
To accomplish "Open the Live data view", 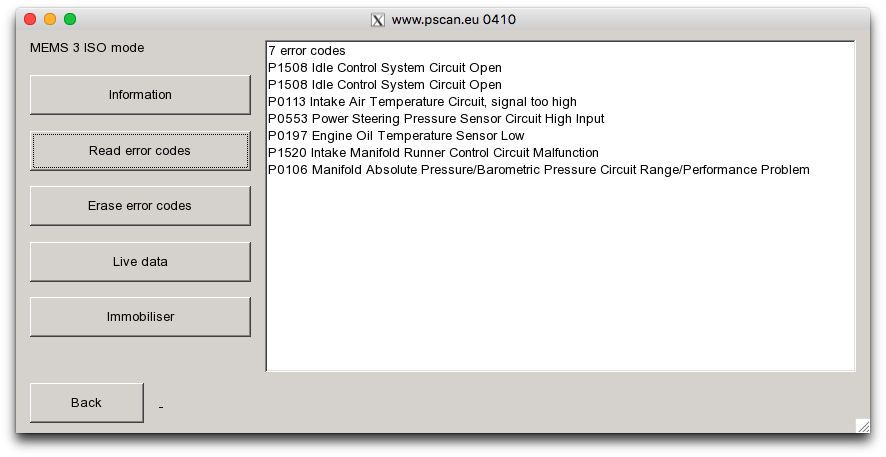I will 140,262.
